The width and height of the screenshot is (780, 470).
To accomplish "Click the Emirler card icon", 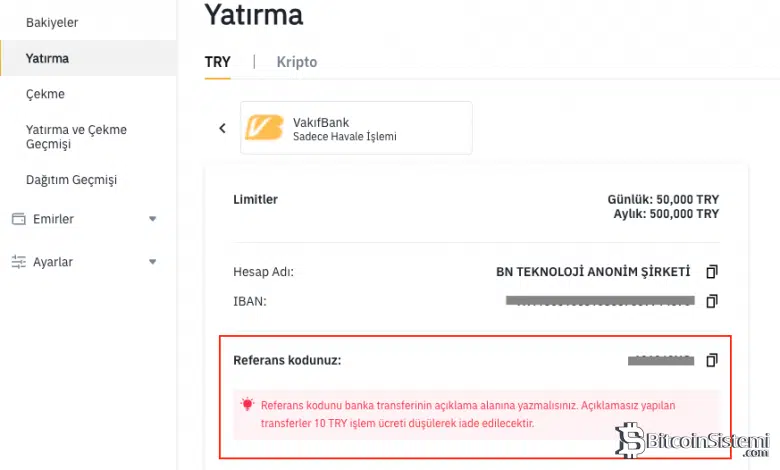I will (18, 219).
